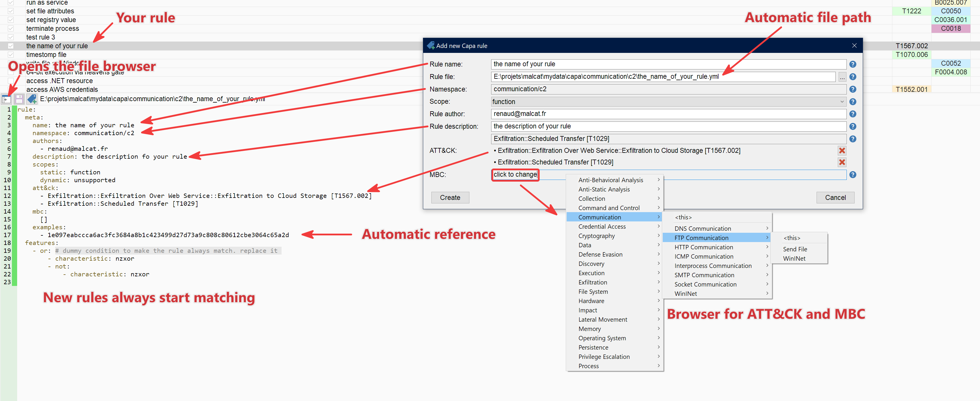
Task: Toggle checkbox for 'terminate process' rule
Action: (11, 28)
